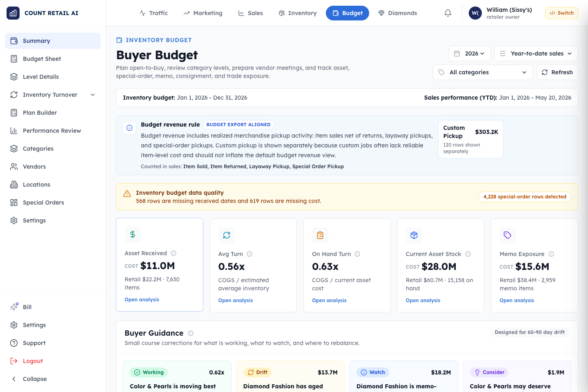The width and height of the screenshot is (588, 392).
Task: Click the tag icon on Memo Exposure card
Action: click(508, 235)
